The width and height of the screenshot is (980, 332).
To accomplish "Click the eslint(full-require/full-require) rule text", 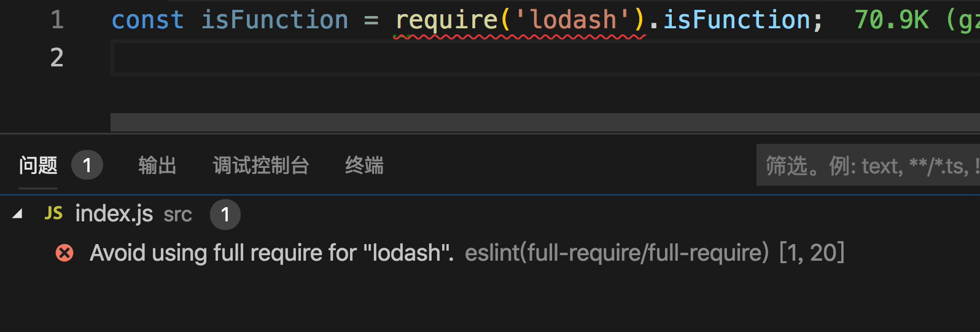I will click(x=616, y=253).
